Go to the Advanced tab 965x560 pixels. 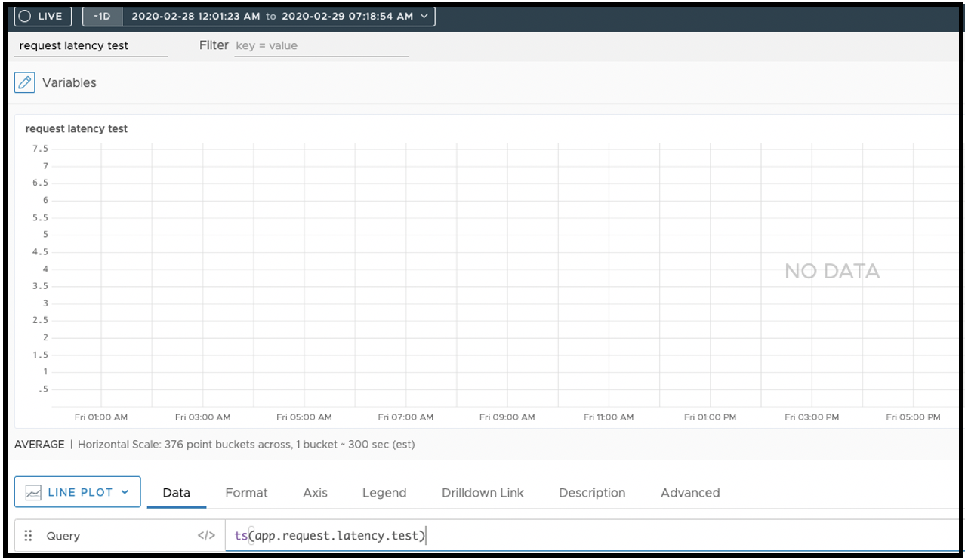coord(689,493)
